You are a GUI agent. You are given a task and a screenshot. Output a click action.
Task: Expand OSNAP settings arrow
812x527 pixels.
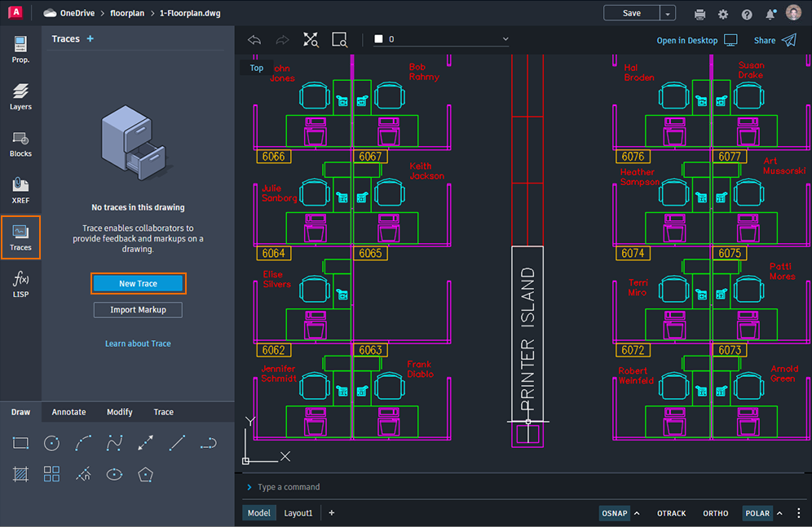coord(637,513)
